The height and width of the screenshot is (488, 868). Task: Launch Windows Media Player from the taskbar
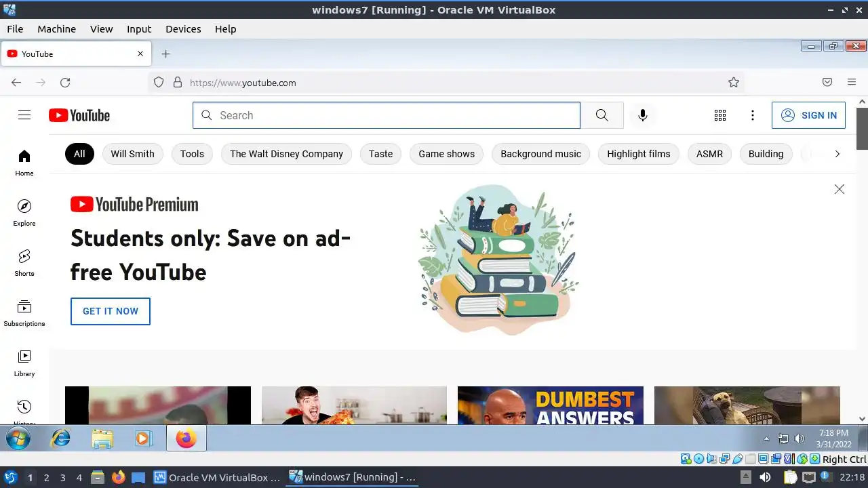click(143, 439)
